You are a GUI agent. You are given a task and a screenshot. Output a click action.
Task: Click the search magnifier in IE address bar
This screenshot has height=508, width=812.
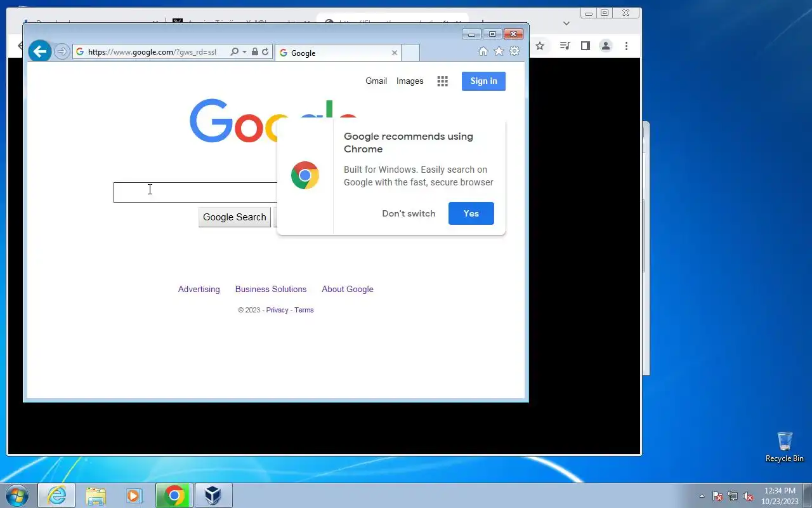(235, 52)
